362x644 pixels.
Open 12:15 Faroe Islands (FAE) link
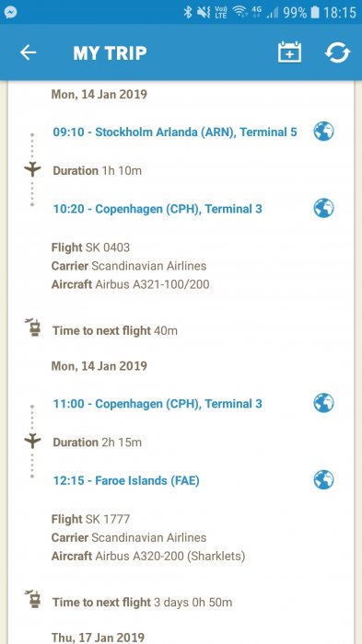point(126,480)
